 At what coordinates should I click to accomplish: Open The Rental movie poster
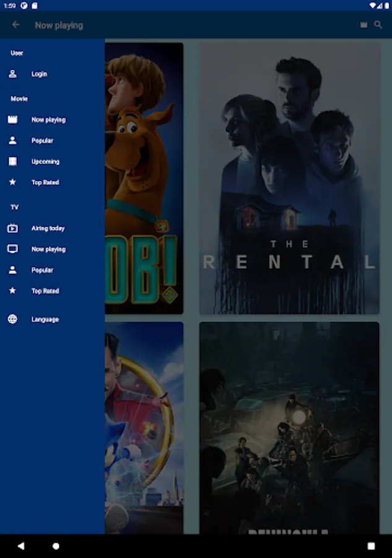click(x=289, y=179)
